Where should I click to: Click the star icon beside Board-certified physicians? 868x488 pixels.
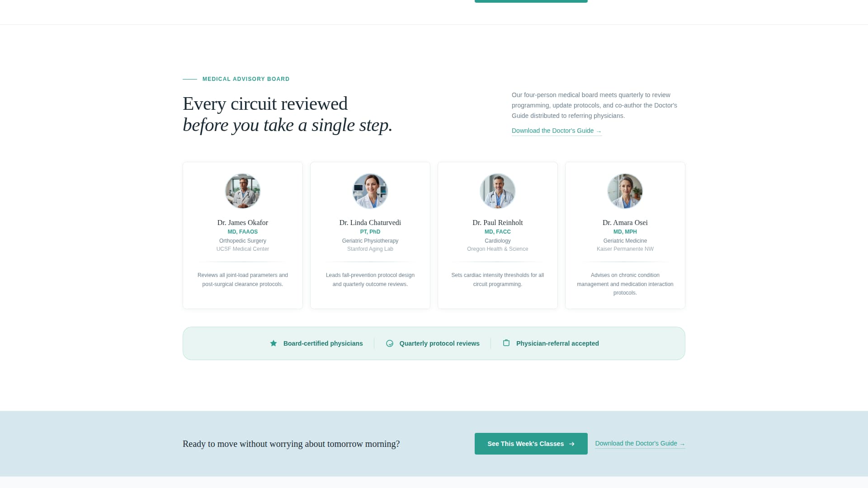274,343
